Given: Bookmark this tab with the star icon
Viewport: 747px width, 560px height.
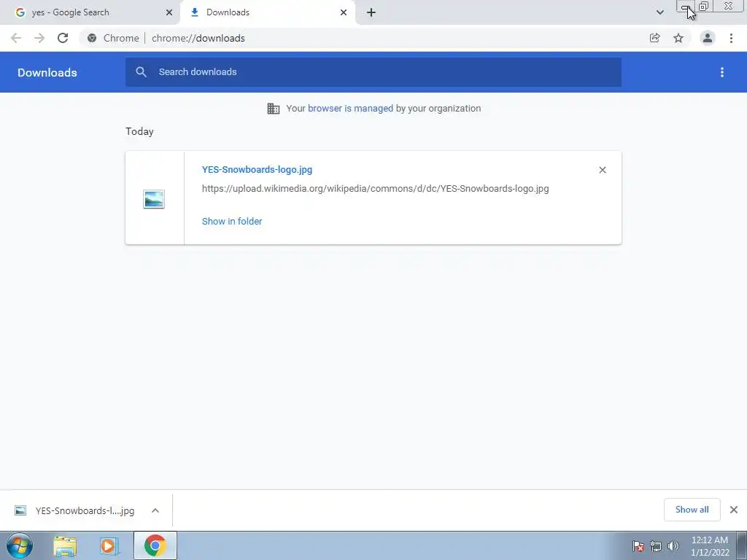Looking at the screenshot, I should click(x=678, y=38).
